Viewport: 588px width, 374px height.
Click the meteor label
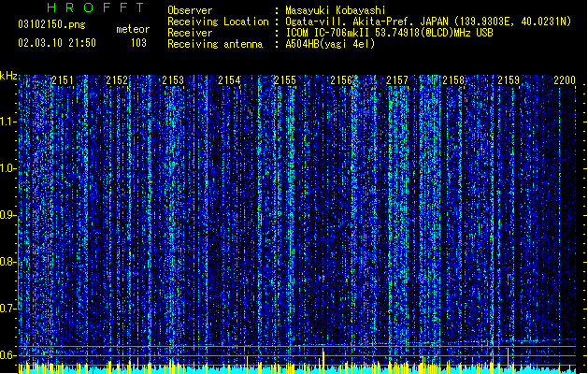point(133,29)
